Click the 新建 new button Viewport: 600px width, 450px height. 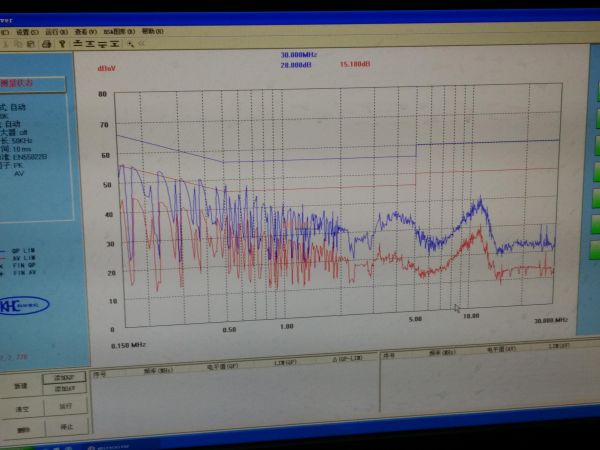21,386
